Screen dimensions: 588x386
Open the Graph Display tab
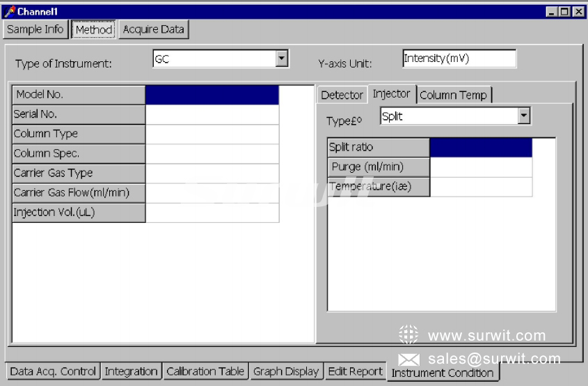[286, 371]
